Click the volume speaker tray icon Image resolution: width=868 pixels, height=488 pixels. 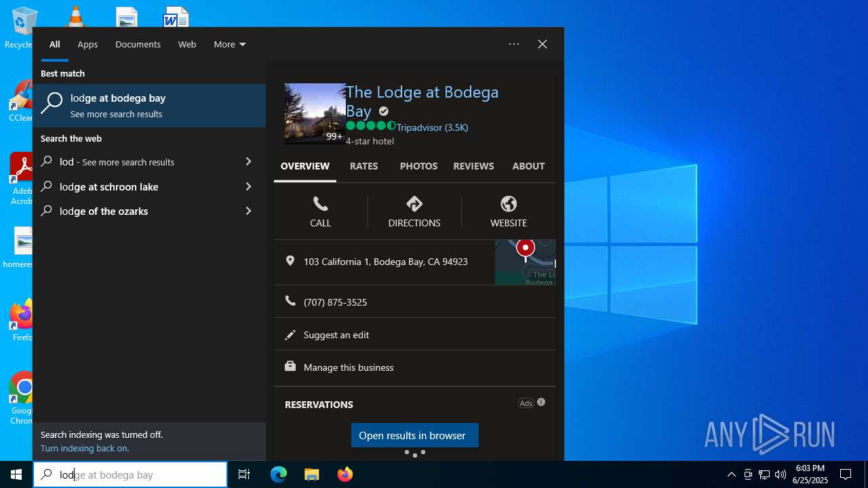(x=781, y=474)
